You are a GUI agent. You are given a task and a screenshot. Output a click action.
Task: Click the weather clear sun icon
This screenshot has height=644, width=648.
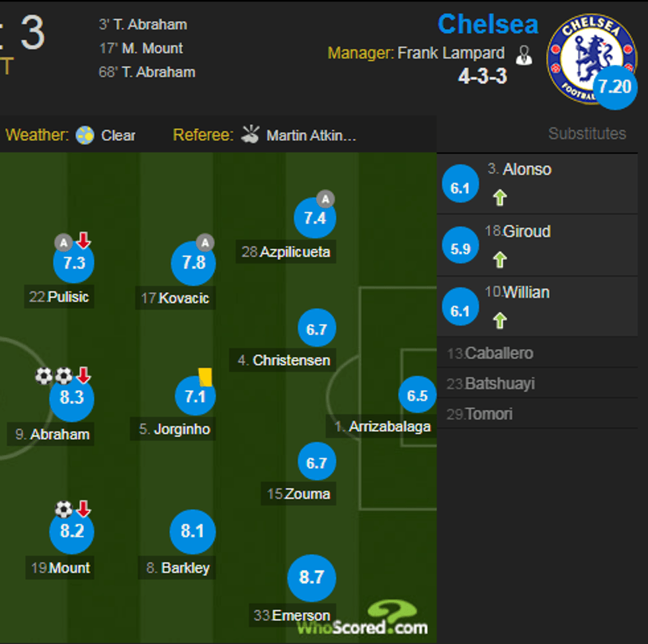(85, 136)
